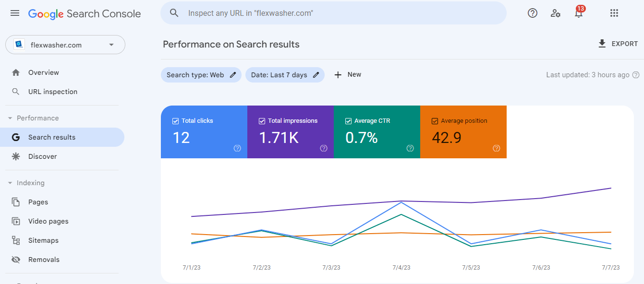Click the Last updated help icon
This screenshot has height=284, width=644.
636,75
